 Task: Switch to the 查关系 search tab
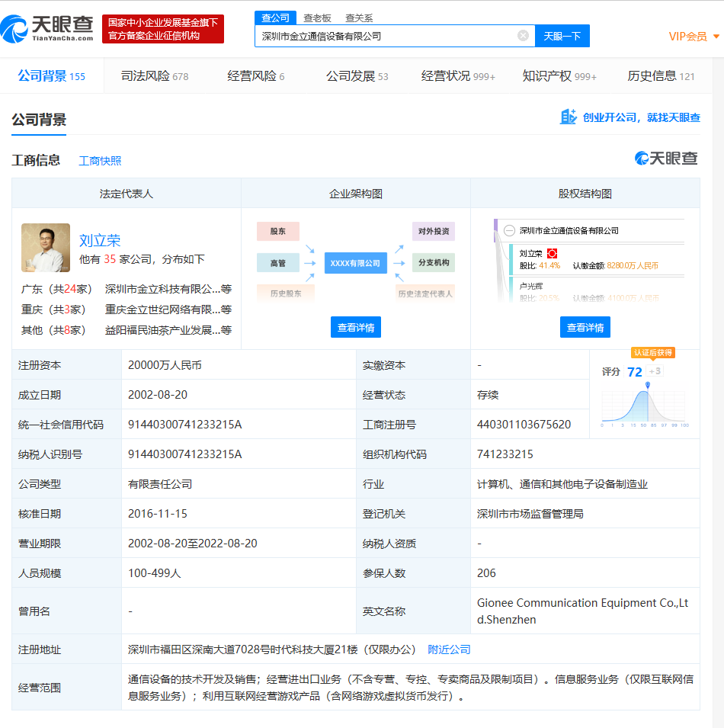pyautogui.click(x=359, y=18)
